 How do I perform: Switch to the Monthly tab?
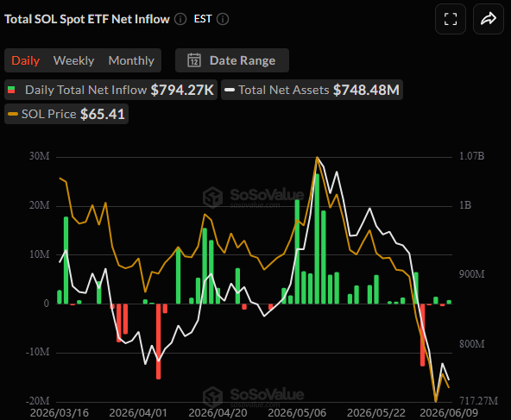coord(131,60)
